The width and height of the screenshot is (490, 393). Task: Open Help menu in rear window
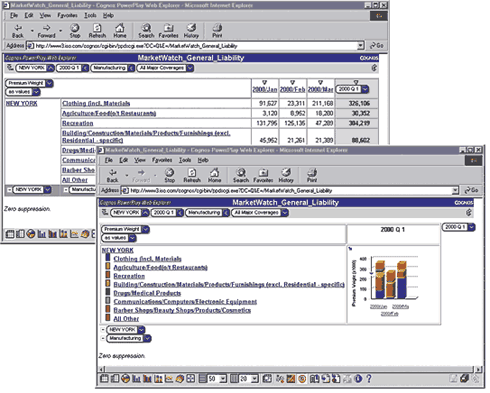(x=108, y=15)
